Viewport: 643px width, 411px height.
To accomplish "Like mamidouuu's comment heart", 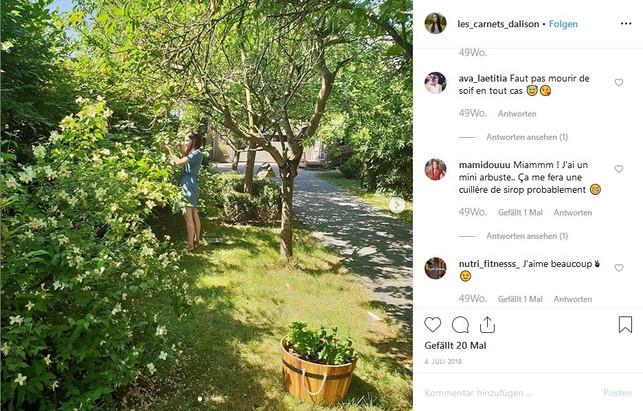I will 619,169.
